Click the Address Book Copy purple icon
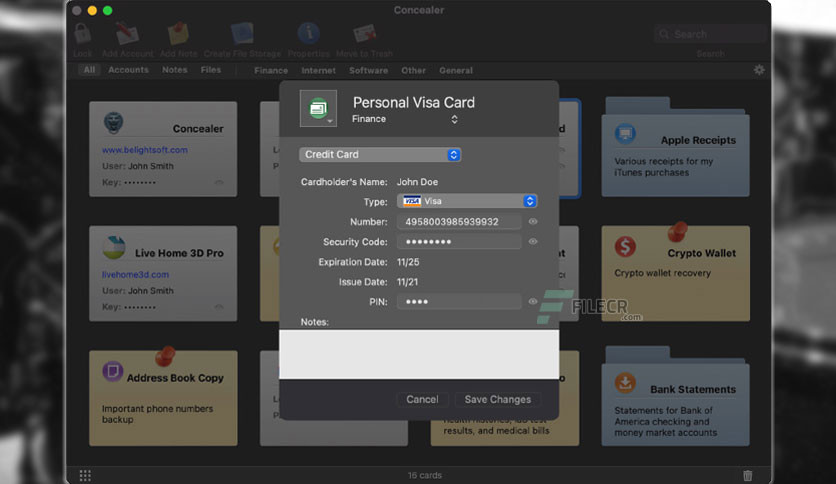Viewport: 836px width, 484px height. (112, 371)
